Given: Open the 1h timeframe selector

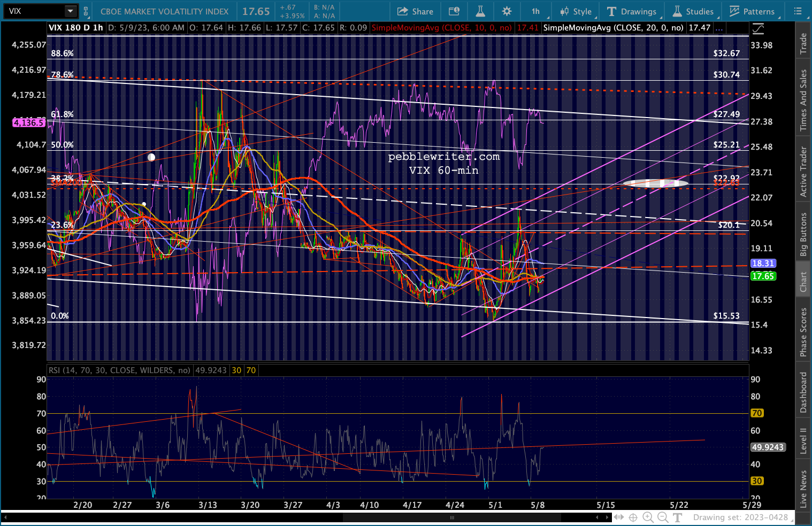Looking at the screenshot, I should point(535,11).
